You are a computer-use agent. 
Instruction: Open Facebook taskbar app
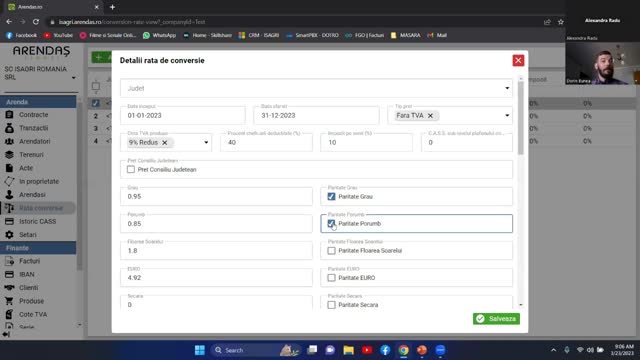tap(385, 350)
